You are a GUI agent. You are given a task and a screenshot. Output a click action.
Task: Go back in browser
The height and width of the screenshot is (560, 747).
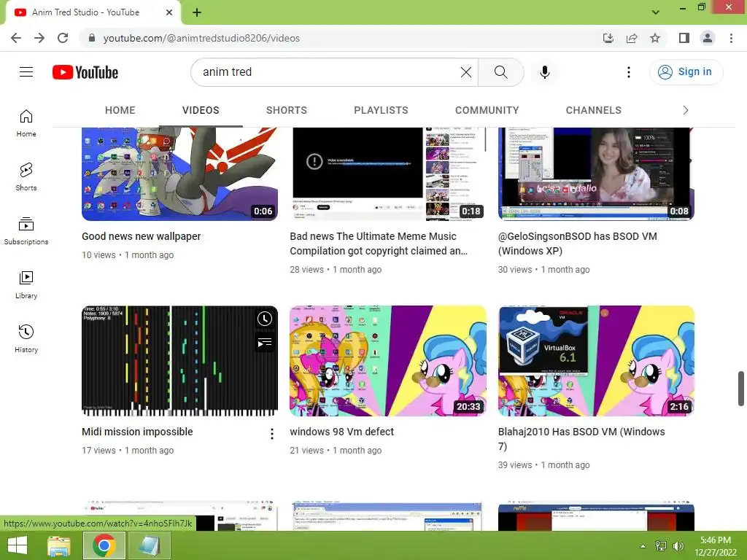[16, 38]
